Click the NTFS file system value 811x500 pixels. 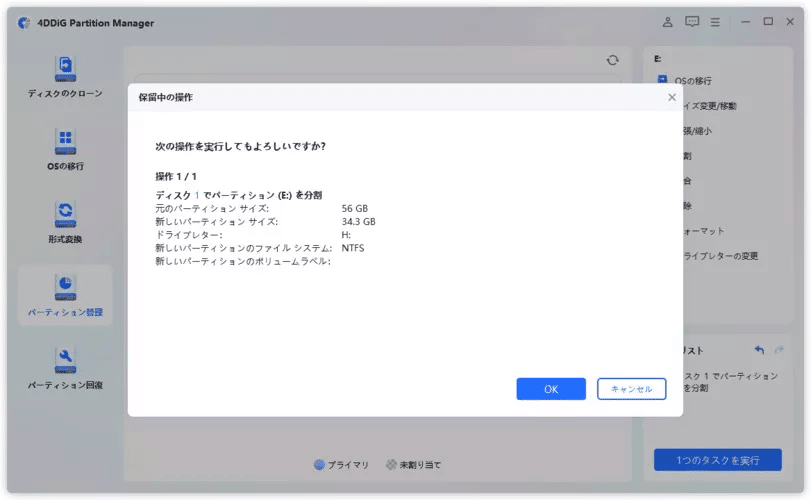tap(353, 248)
